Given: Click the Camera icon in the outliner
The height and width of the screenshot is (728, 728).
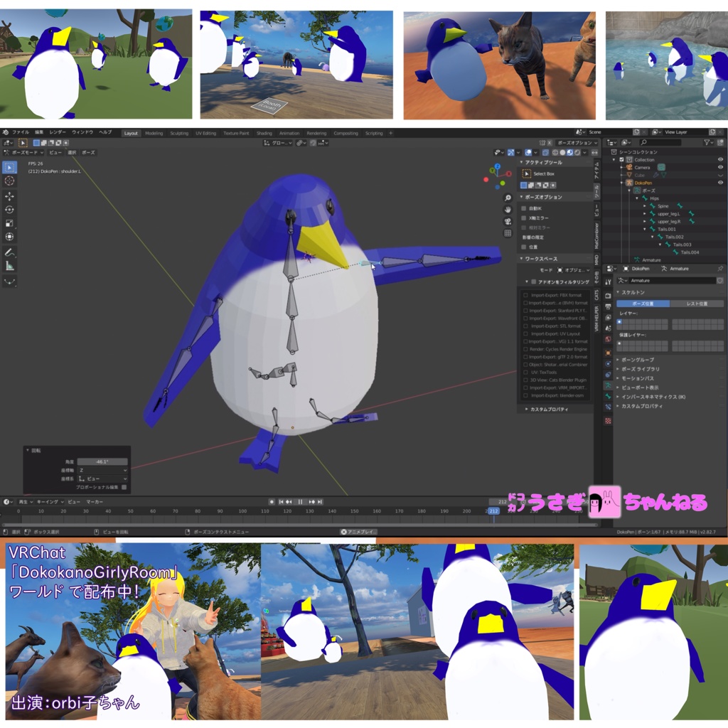Looking at the screenshot, I should pyautogui.click(x=629, y=167).
